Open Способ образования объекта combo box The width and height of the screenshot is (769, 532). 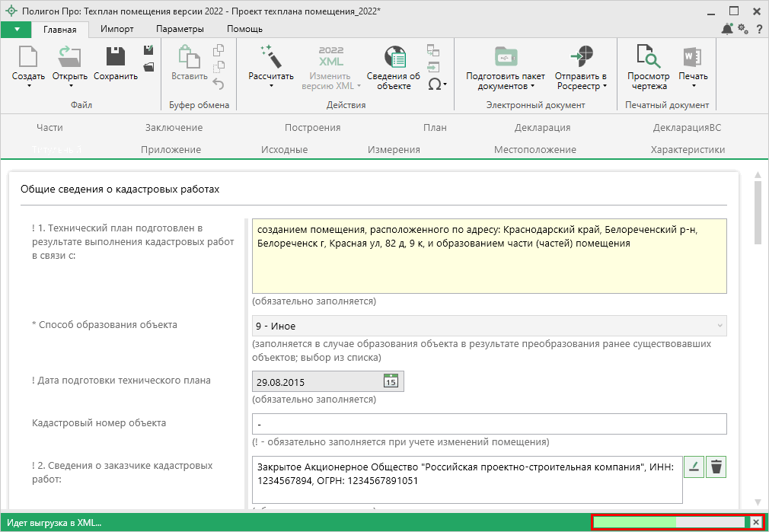tap(489, 326)
